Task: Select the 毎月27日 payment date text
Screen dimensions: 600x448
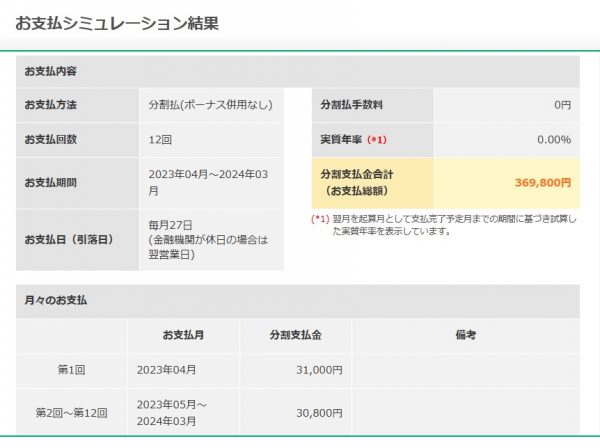Action: pos(170,225)
